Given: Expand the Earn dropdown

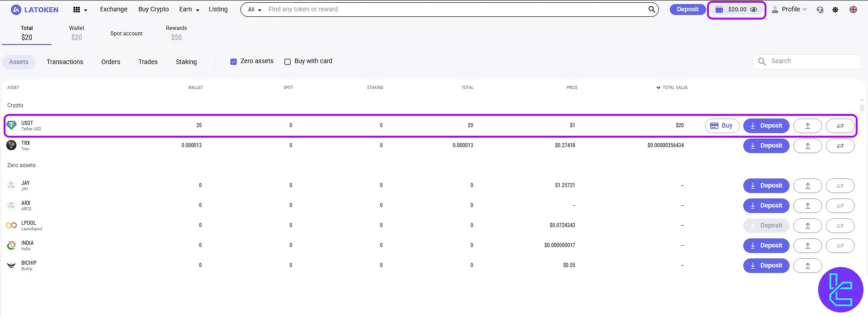Looking at the screenshot, I should pyautogui.click(x=189, y=9).
